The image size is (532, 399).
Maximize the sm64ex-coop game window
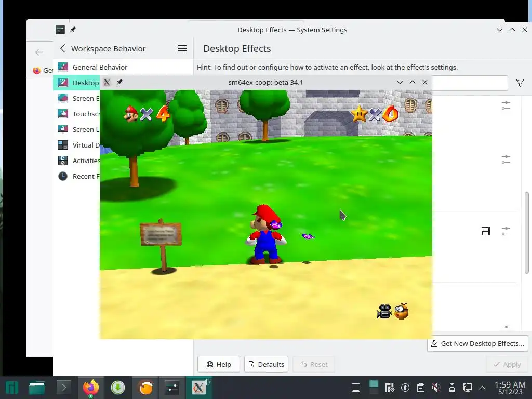412,82
